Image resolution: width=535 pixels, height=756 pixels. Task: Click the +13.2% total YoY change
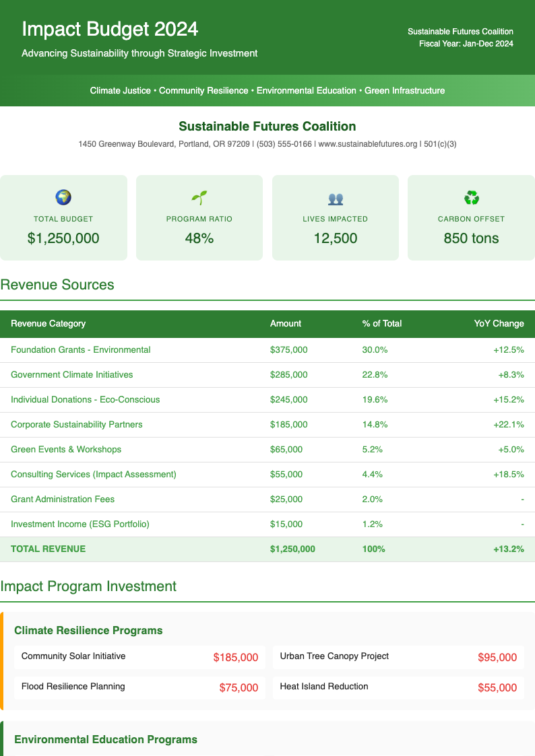[x=509, y=549]
